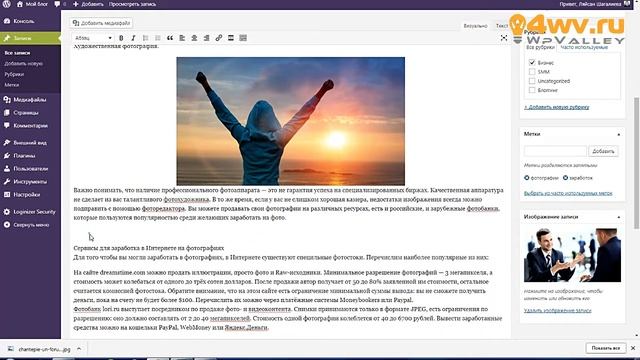The width and height of the screenshot is (640, 360).
Task: Open downloaded chantepie jpg file
Action: [40, 349]
